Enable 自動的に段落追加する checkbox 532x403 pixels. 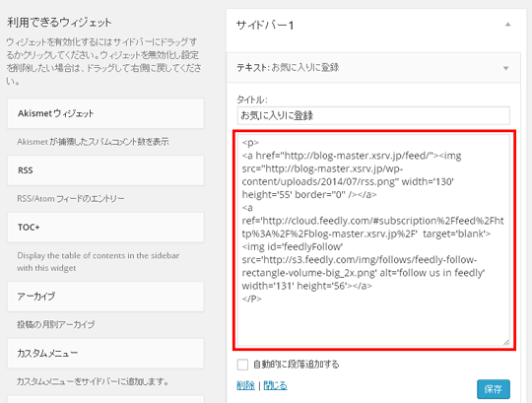(242, 365)
